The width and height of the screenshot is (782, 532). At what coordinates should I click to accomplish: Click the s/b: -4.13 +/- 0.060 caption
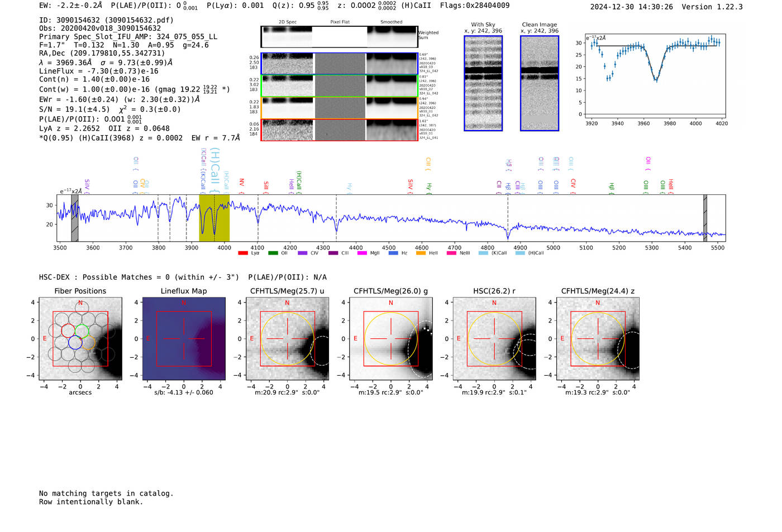(184, 392)
